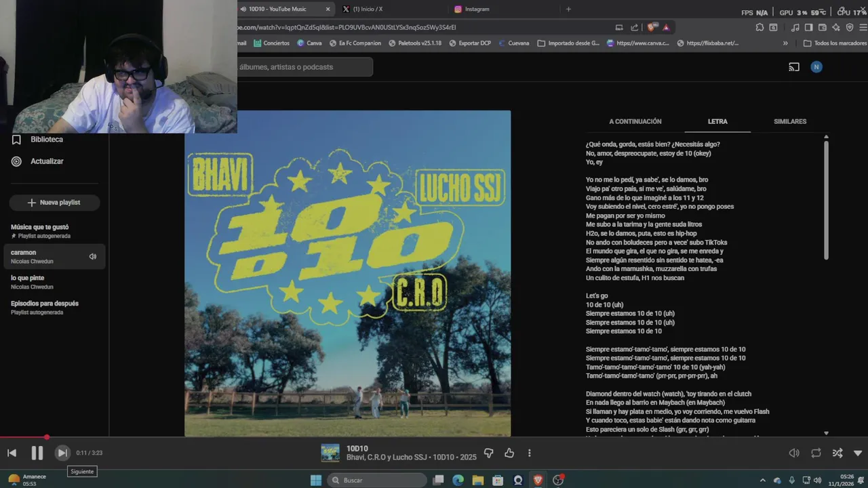This screenshot has height=488, width=868.
Task: Show hidden system tray icons
Action: tap(763, 481)
